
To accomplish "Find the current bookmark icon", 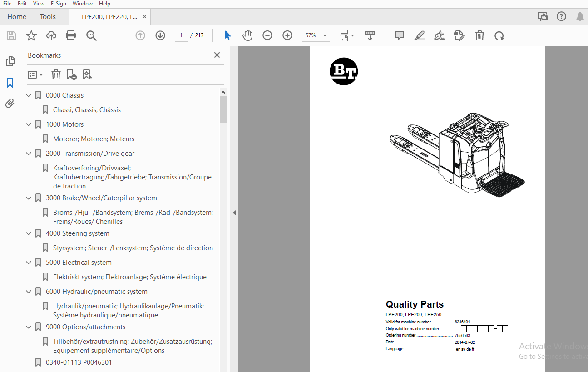I will pyautogui.click(x=87, y=74).
